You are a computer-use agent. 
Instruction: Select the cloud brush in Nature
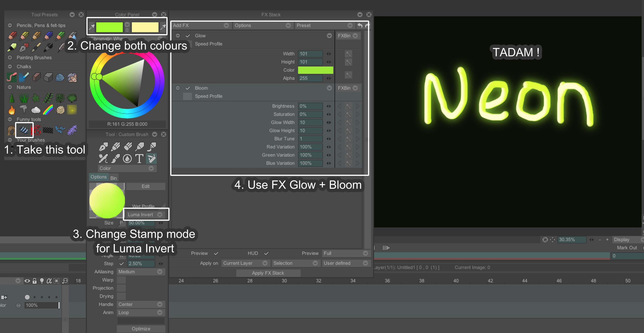[x=36, y=110]
